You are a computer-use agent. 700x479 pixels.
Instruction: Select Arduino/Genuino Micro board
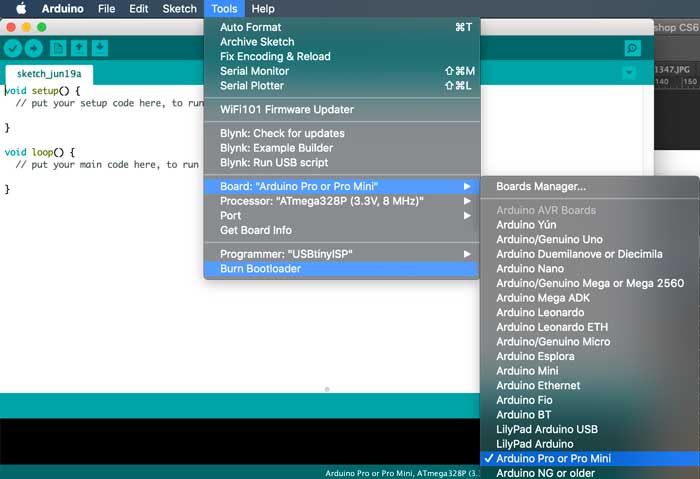590,342
